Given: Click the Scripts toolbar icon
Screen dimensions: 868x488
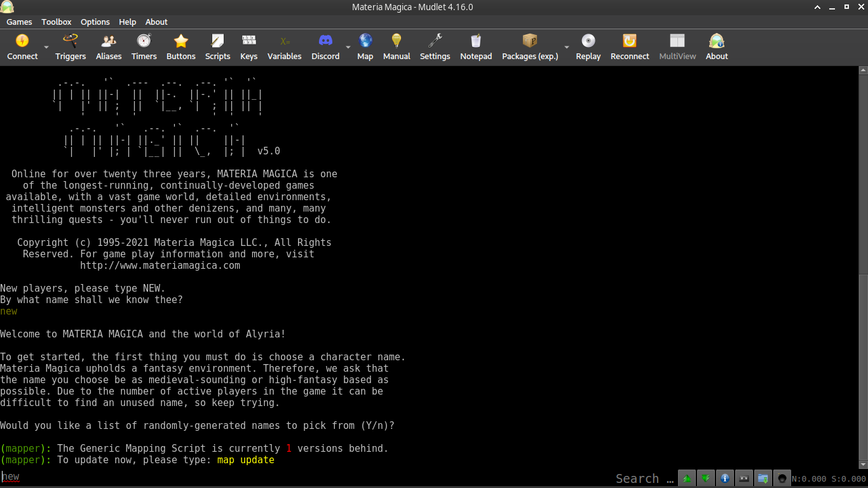Looking at the screenshot, I should (217, 48).
